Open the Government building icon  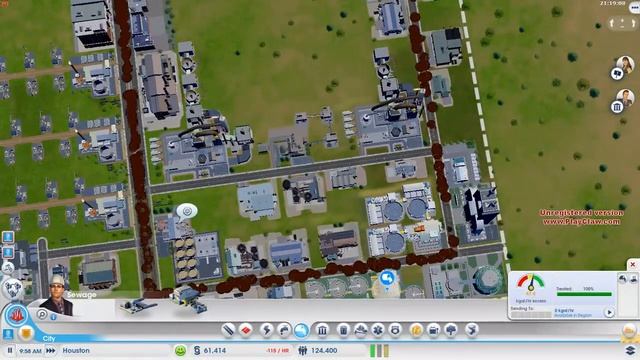coord(322,330)
